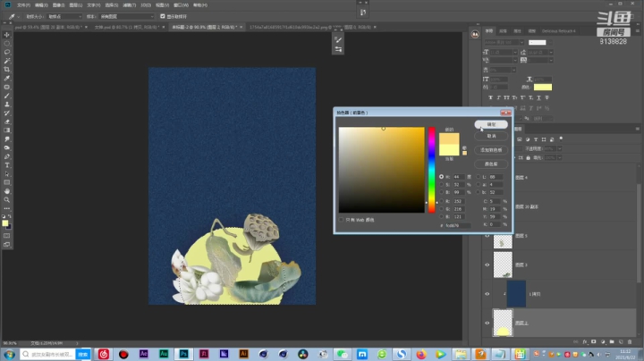Open the layer 不透明度 opacity dropdown
The height and width of the screenshot is (361, 644).
coord(559,148)
